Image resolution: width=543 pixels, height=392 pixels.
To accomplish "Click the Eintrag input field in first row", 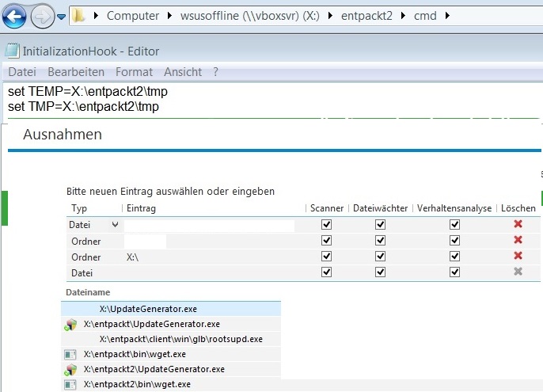I will click(x=209, y=226).
